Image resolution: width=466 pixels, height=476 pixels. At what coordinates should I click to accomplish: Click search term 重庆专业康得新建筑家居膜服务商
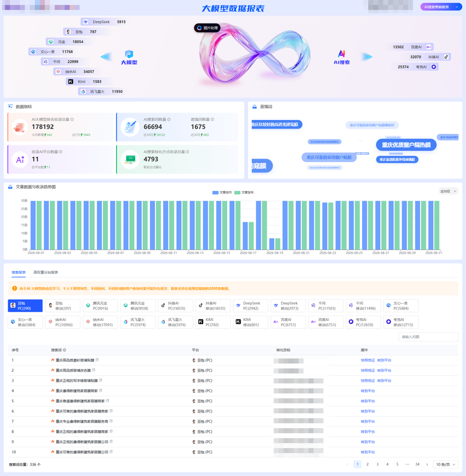[x=82, y=421]
